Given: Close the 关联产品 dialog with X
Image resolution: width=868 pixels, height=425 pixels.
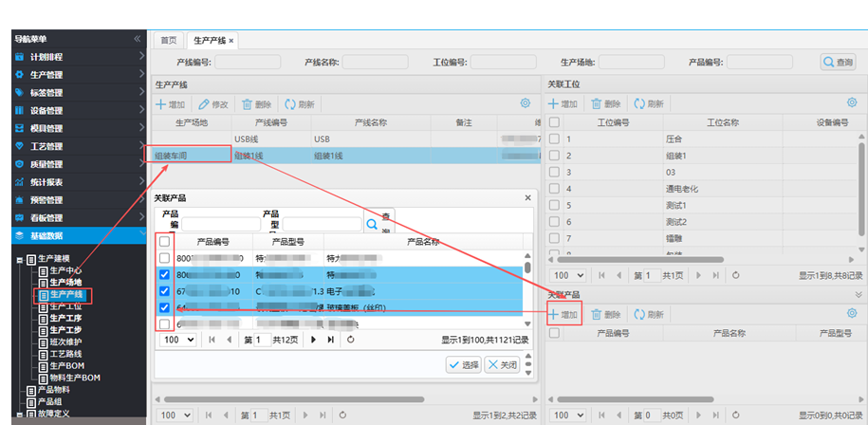Looking at the screenshot, I should click(x=528, y=197).
